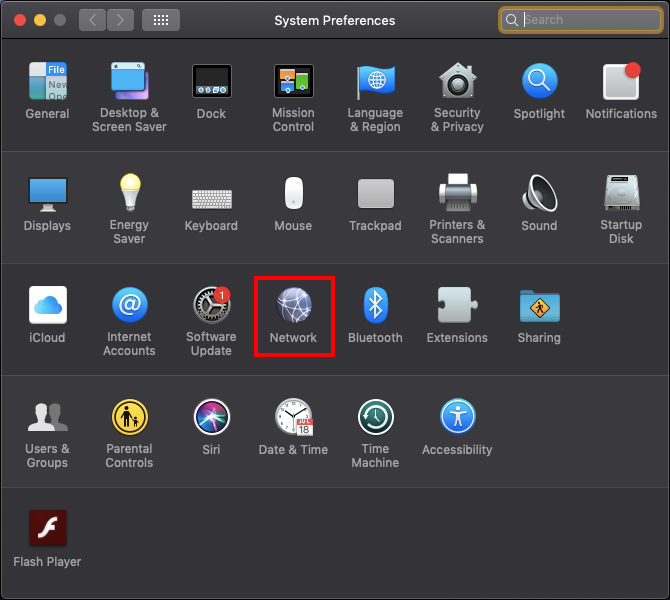Focus the Search field
670x600 pixels.
coord(581,20)
